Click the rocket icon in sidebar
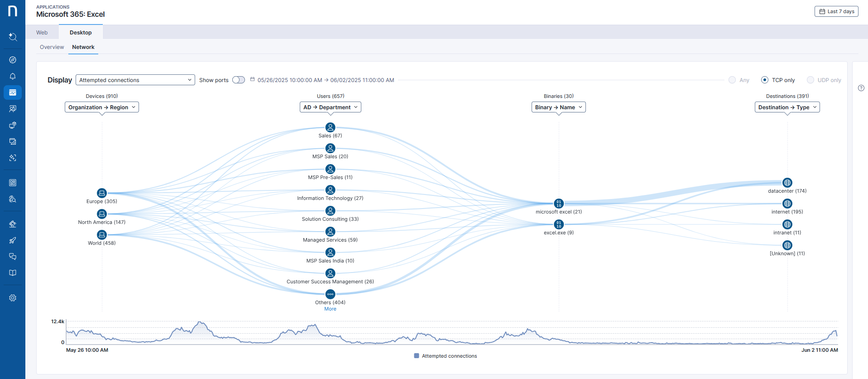The width and height of the screenshot is (868, 379). click(13, 240)
